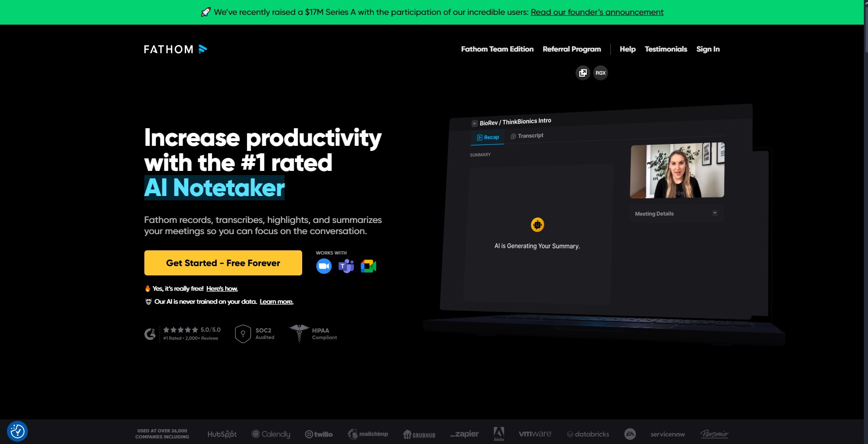
Task: Click the Grubhub logo
Action: (419, 435)
